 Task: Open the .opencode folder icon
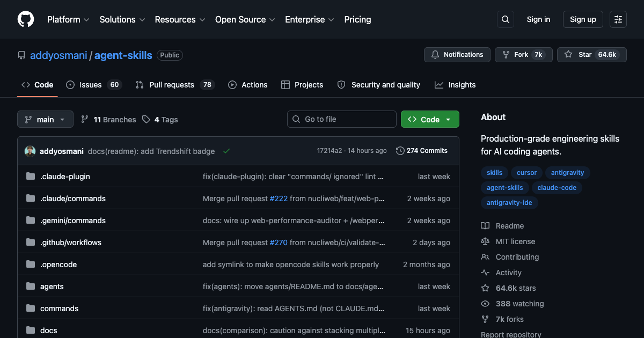pos(31,264)
